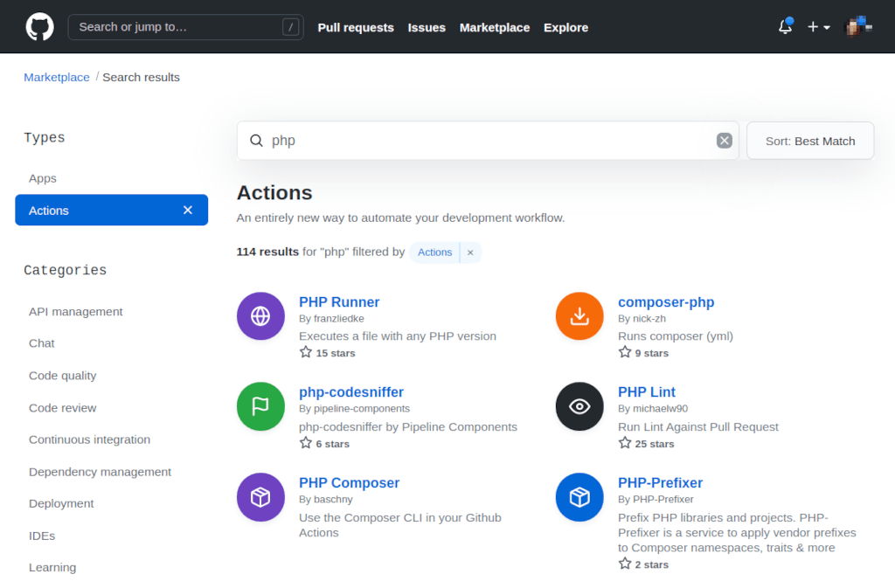895x588 pixels.
Task: Click the star icon for composer-php
Action: coord(625,352)
